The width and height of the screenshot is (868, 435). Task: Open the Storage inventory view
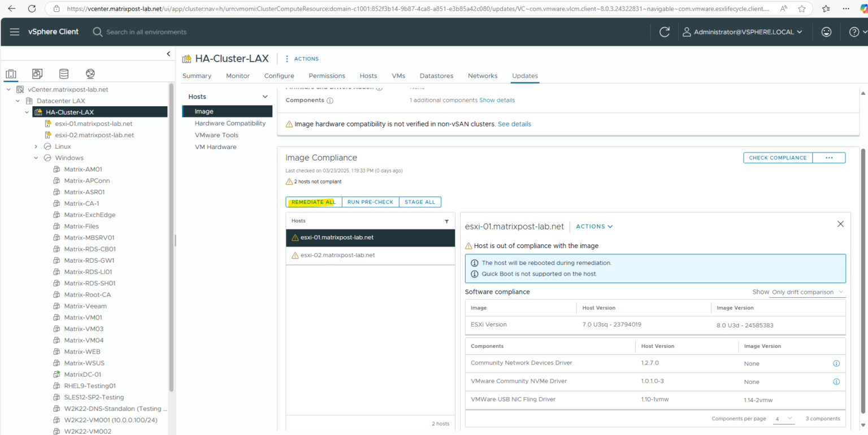63,73
